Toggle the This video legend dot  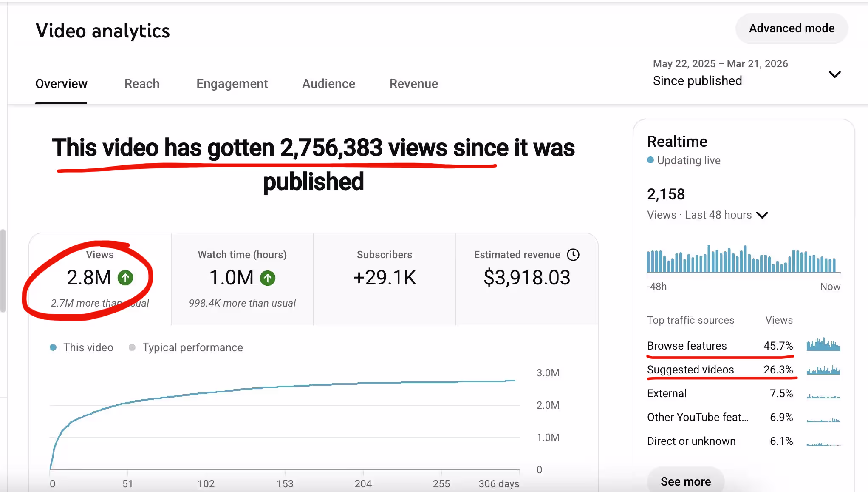53,347
